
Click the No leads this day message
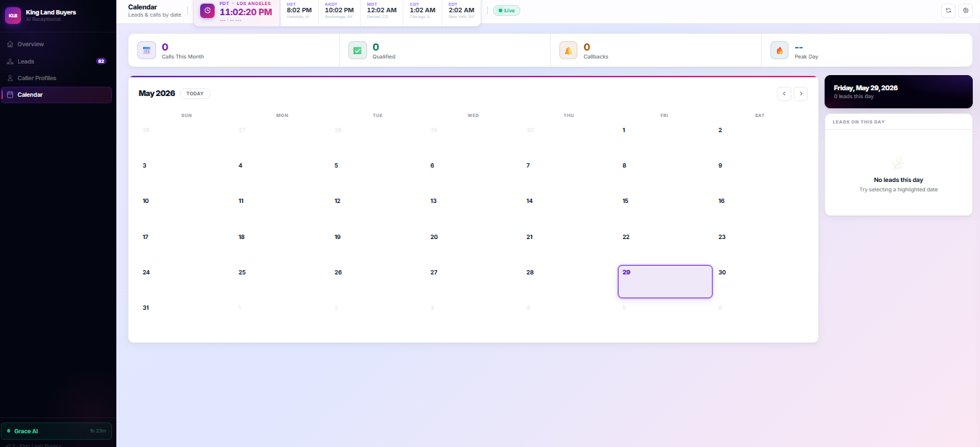(x=898, y=180)
